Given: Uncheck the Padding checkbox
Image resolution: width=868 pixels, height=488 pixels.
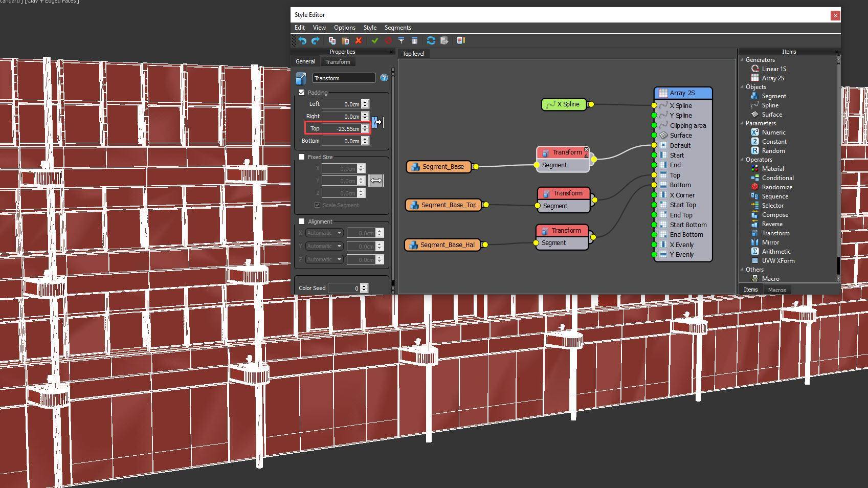Looking at the screenshot, I should point(302,93).
